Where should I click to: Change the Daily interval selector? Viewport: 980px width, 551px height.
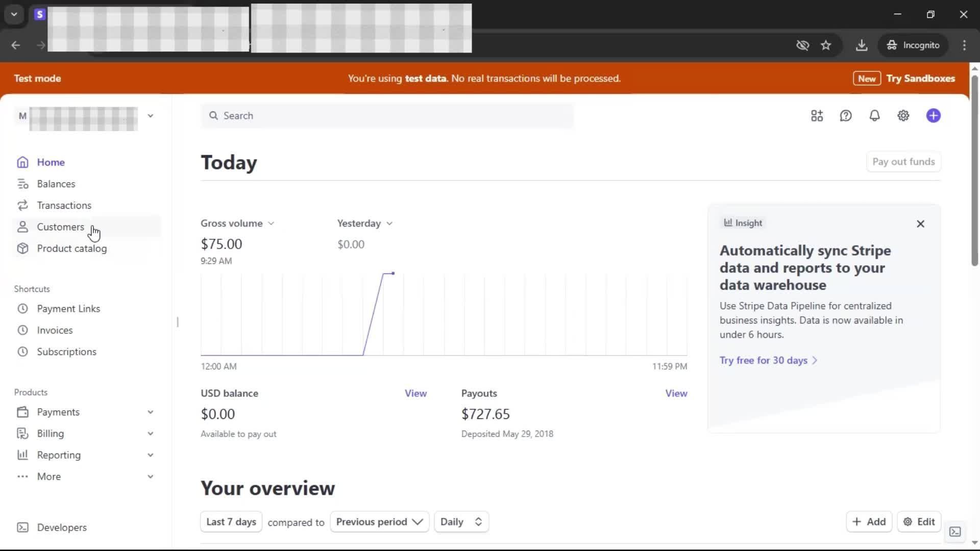click(x=461, y=521)
